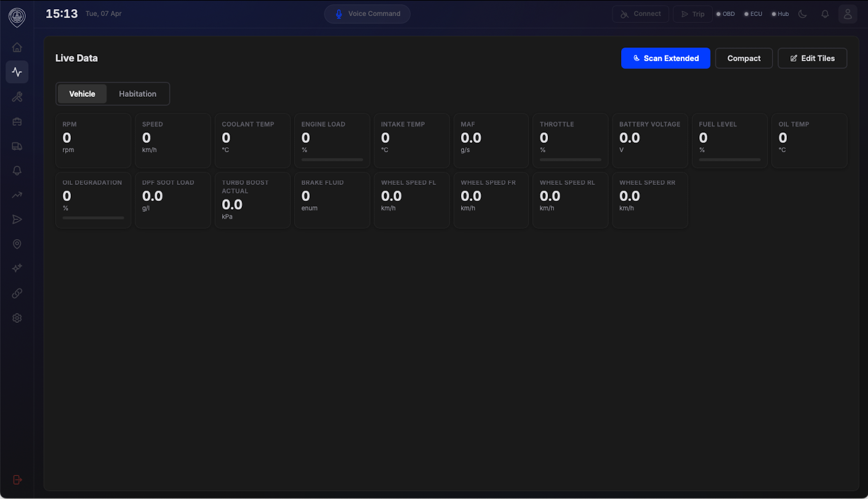Select the Live Data pulse sidebar icon
Screen dimensions: 868x499
coord(17,72)
